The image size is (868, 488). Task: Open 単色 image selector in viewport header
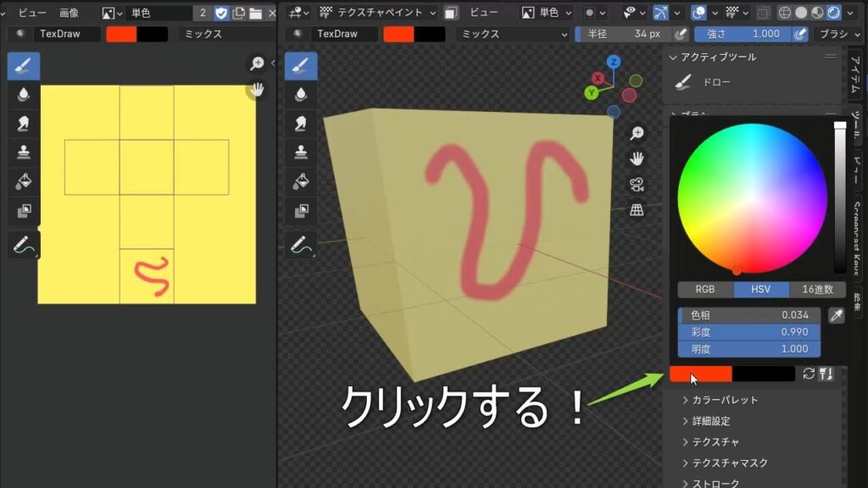(x=547, y=12)
